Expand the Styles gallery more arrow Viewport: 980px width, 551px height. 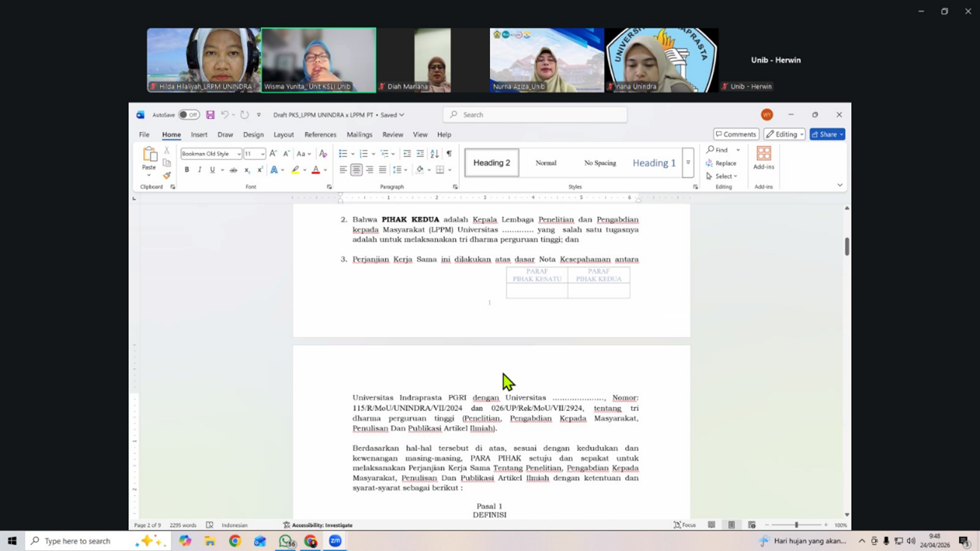[688, 163]
